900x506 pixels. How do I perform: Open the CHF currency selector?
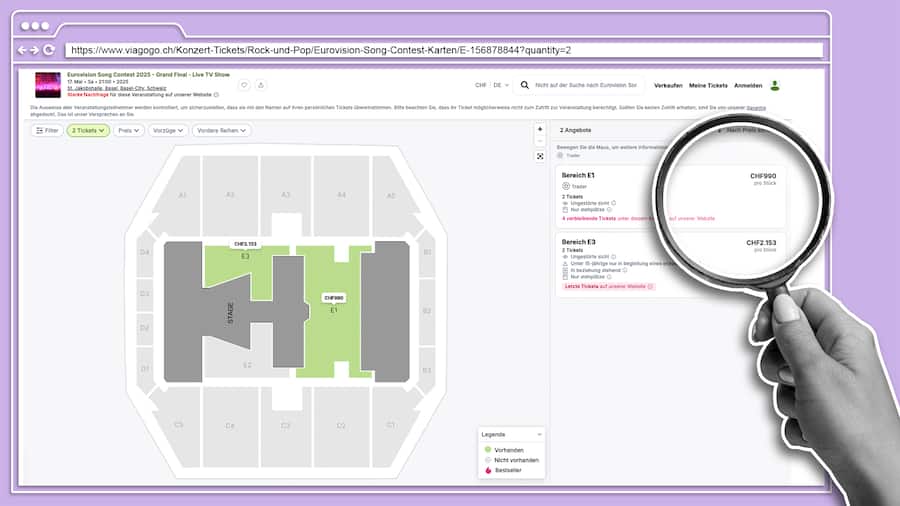480,85
